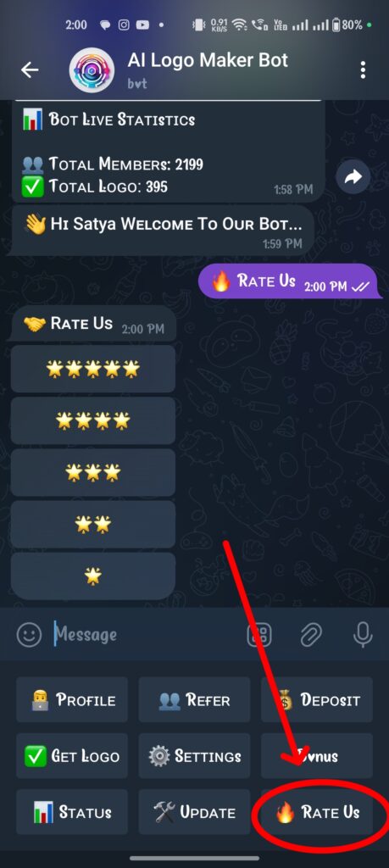This screenshot has height=868, width=389.
Task: Select the one-star rating
Action: click(x=93, y=576)
